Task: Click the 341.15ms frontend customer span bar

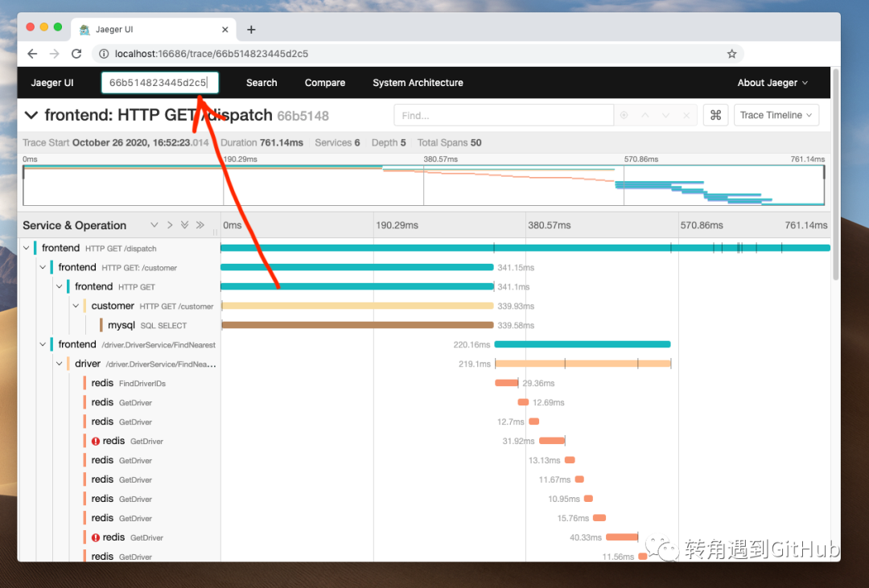Action: point(357,267)
